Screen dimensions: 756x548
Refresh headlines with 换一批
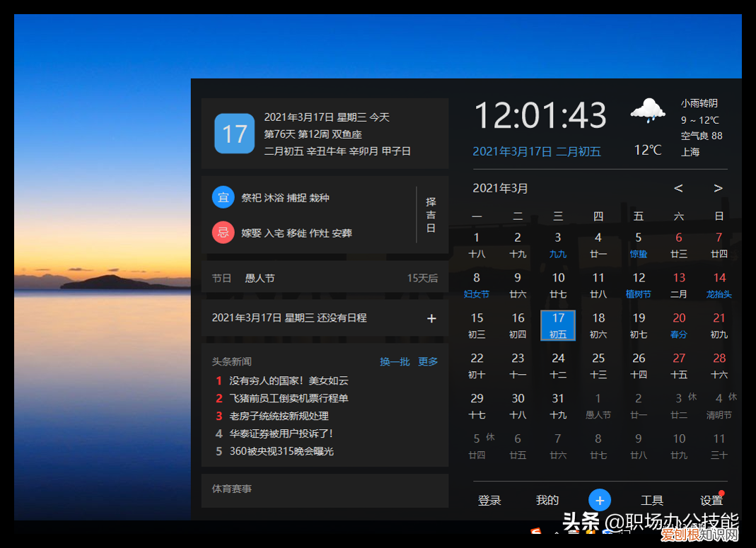[x=395, y=361]
